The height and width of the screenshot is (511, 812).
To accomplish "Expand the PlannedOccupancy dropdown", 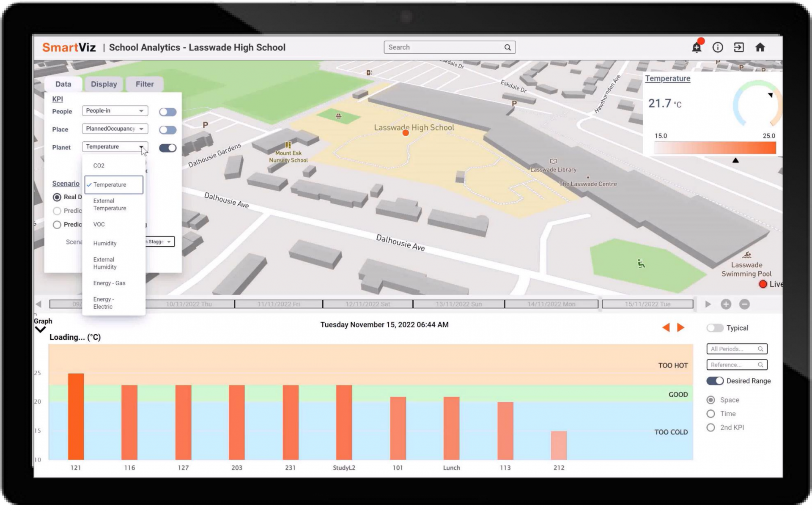I will pos(115,129).
